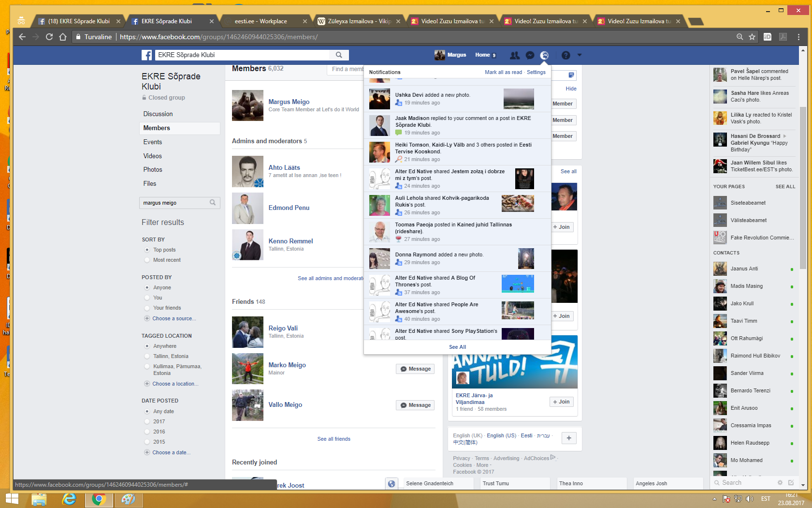
Task: Click See All notifications link
Action: pos(457,347)
